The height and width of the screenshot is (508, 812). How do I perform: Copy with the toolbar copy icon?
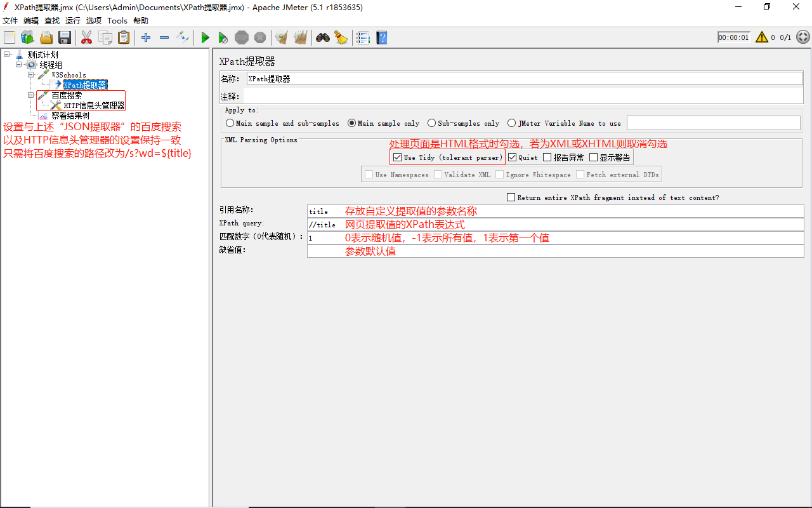tap(105, 37)
